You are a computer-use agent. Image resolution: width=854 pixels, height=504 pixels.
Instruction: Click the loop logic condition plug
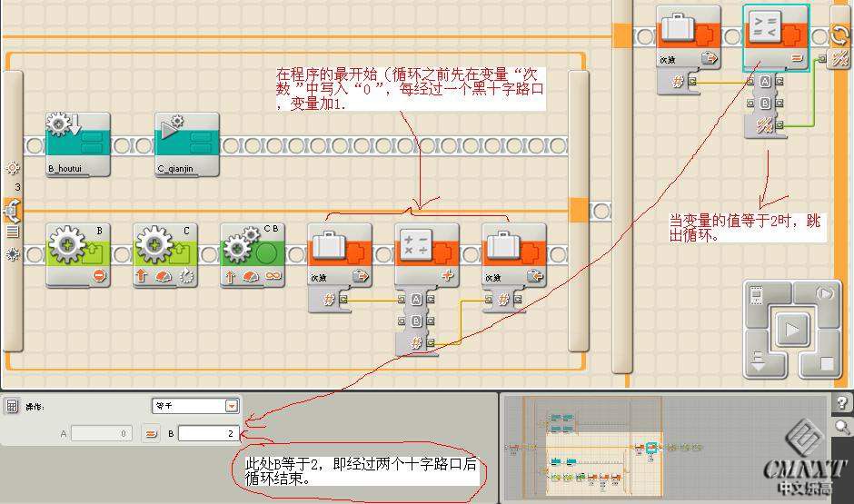tap(839, 58)
